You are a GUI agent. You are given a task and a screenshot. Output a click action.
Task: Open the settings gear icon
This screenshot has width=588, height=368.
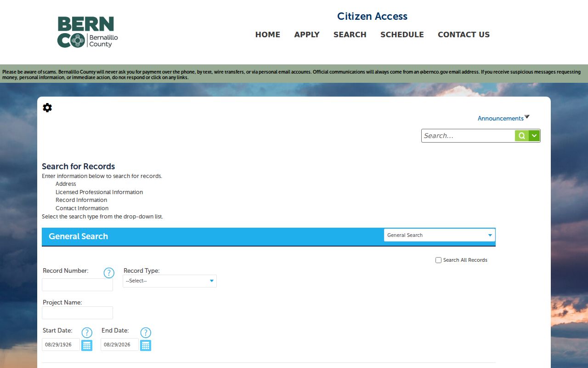47,108
